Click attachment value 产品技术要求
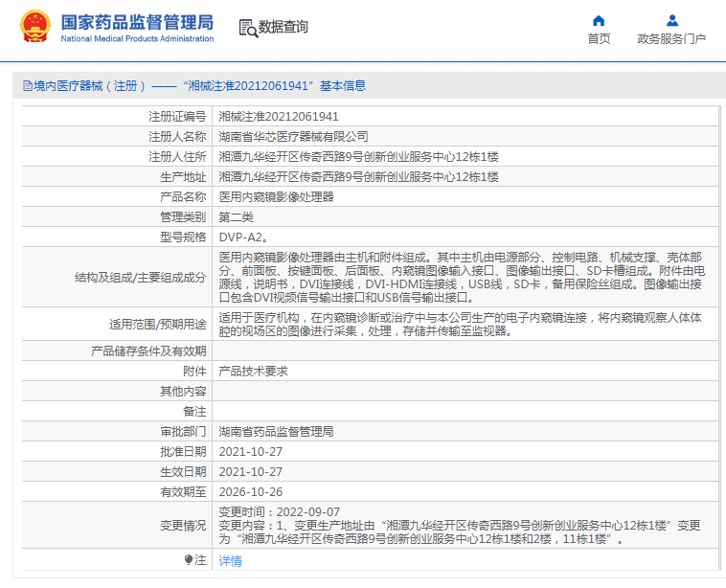 tap(253, 372)
